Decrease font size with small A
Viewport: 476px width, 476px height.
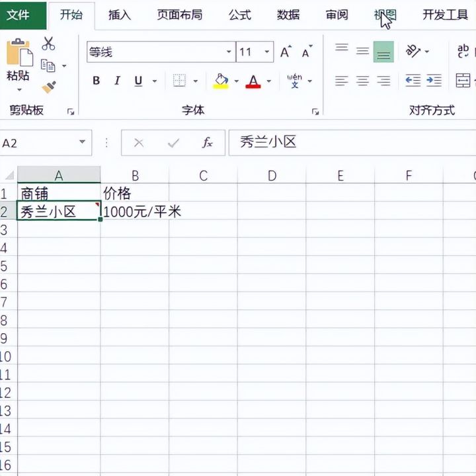(x=307, y=52)
